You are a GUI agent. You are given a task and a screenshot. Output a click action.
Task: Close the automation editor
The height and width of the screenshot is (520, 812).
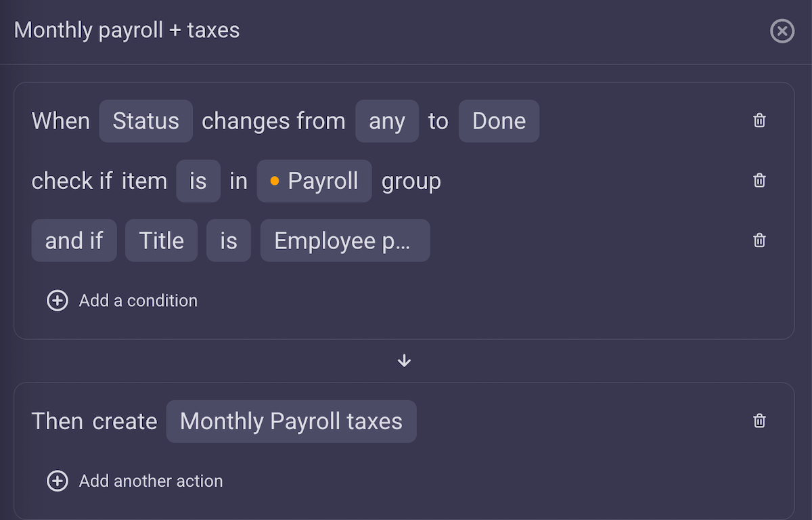[x=782, y=30]
